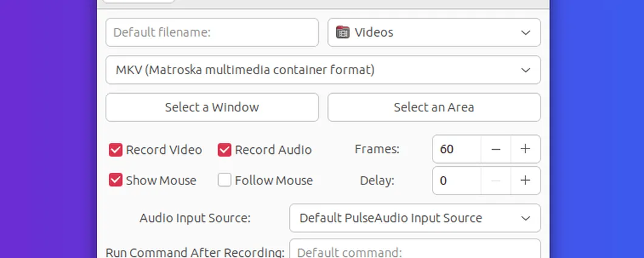
Task: Increase the Frames value with plus
Action: point(526,149)
